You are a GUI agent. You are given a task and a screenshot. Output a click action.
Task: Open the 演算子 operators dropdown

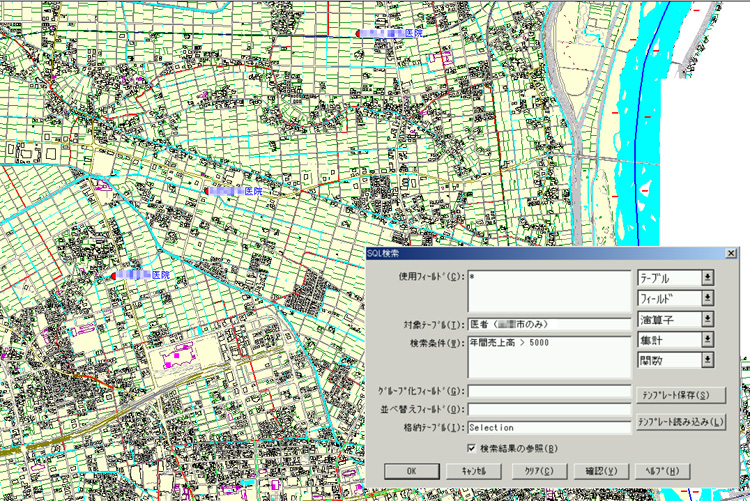[676, 320]
